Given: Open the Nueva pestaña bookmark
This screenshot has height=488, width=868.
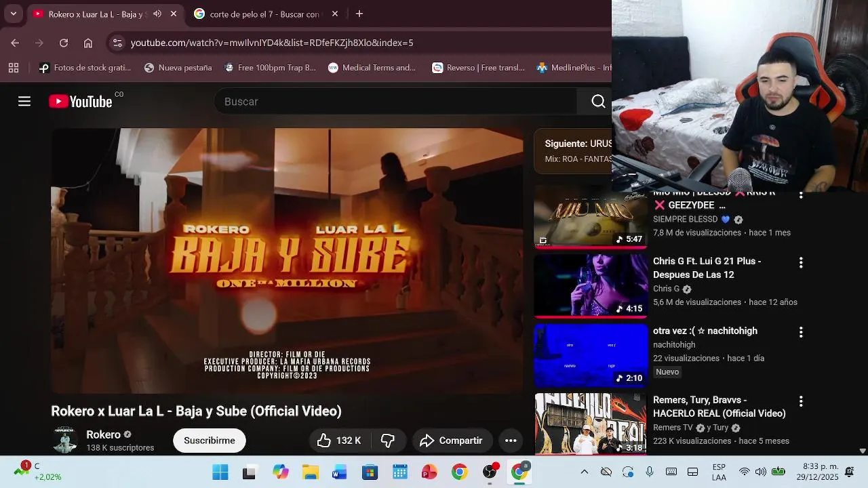Looking at the screenshot, I should coord(178,68).
